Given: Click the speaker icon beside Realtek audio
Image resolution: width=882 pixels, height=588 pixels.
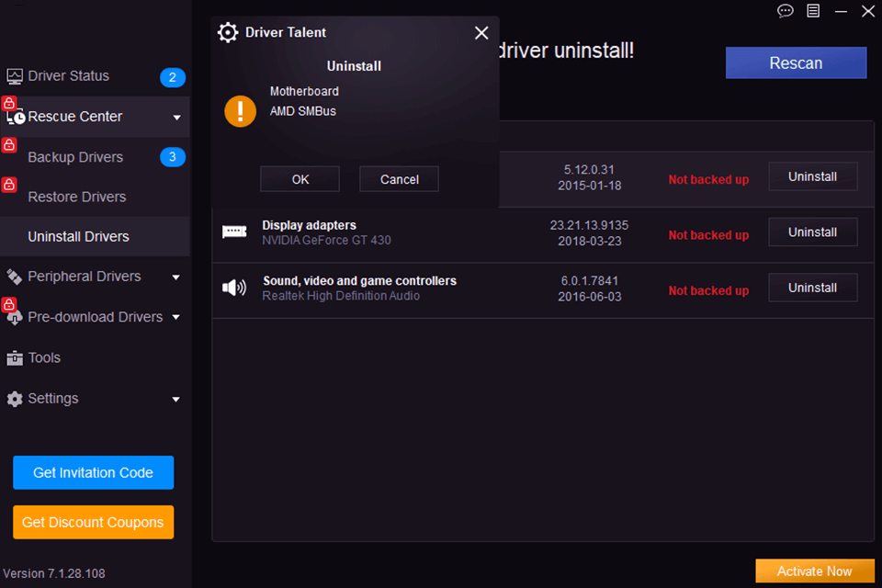Looking at the screenshot, I should click(x=235, y=287).
